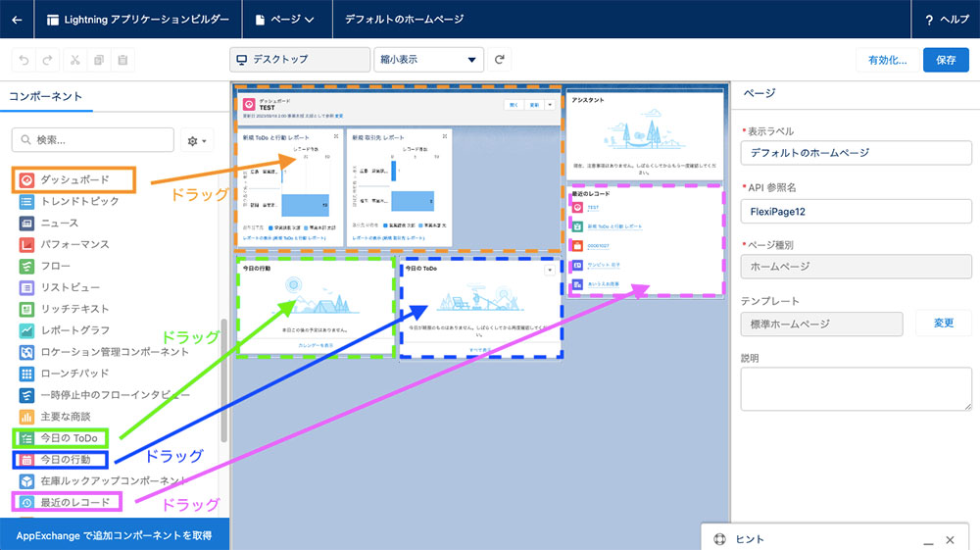Select the ダッシュボード component icon
The image size is (980, 550).
(x=26, y=180)
